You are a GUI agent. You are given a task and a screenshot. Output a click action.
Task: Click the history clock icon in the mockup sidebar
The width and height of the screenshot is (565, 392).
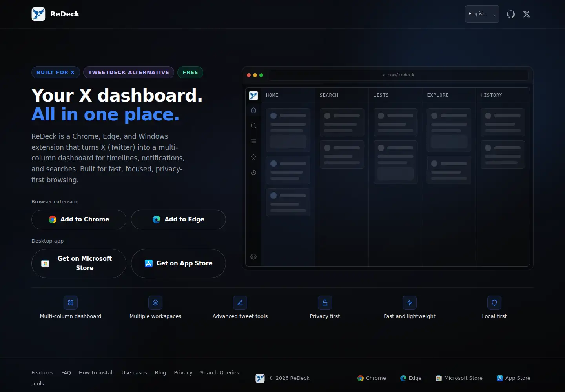coord(253,172)
